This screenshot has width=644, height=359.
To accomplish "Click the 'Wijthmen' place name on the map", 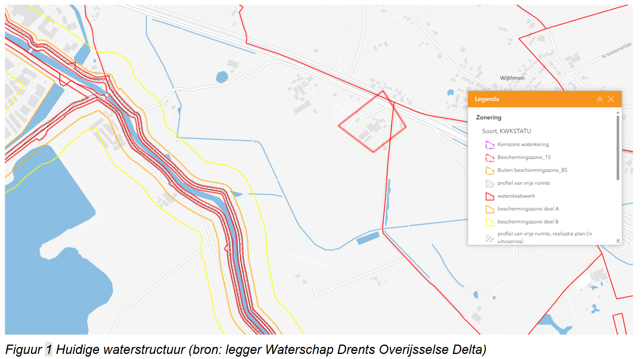I will pyautogui.click(x=512, y=78).
